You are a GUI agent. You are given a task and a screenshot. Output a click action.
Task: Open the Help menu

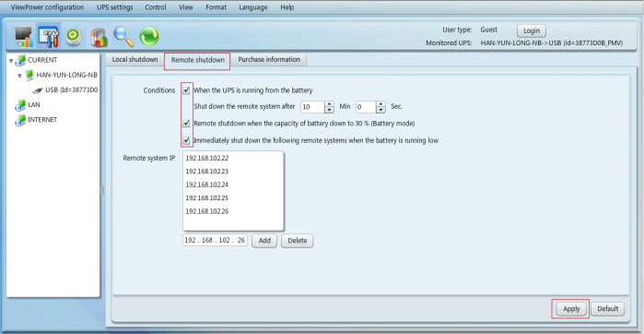click(x=287, y=7)
